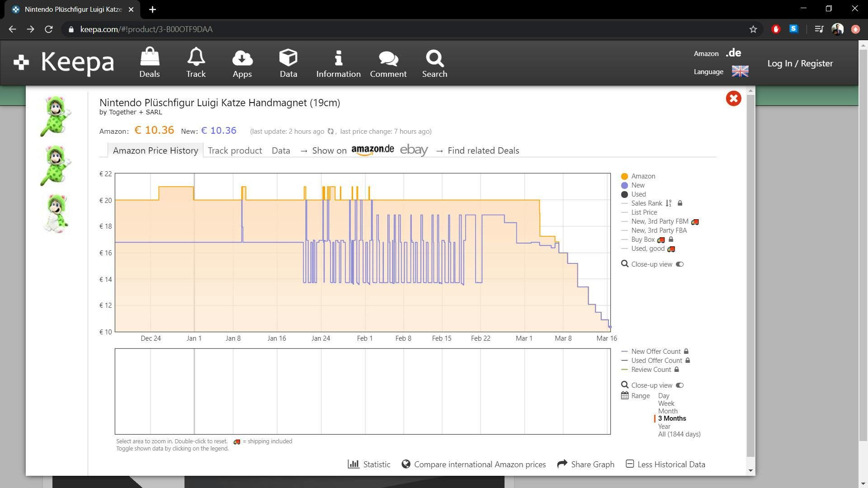
Task: Toggle Close-up view for price chart
Action: click(x=679, y=264)
